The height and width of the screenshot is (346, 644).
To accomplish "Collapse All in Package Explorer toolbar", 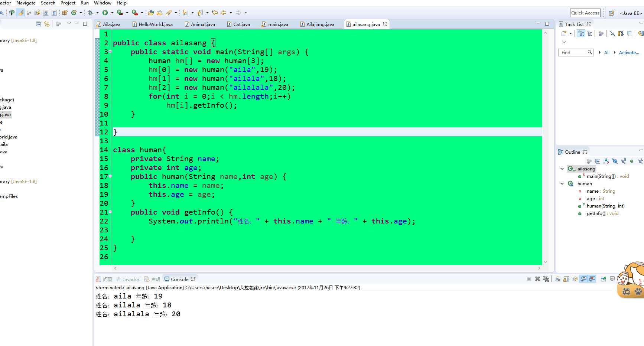I will [38, 24].
